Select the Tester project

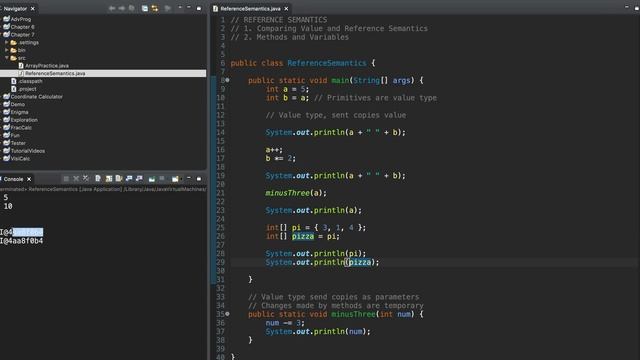[x=18, y=143]
